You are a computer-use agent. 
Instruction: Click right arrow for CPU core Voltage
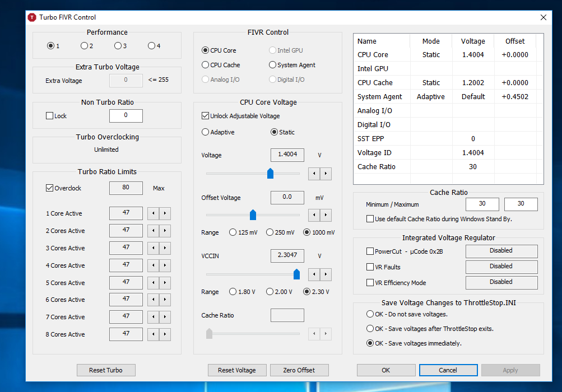326,174
